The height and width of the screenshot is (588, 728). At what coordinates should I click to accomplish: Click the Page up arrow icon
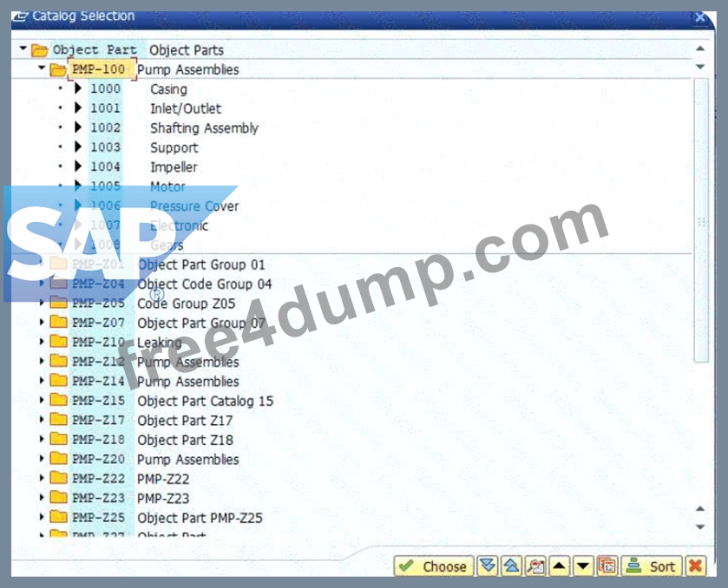tap(560, 565)
